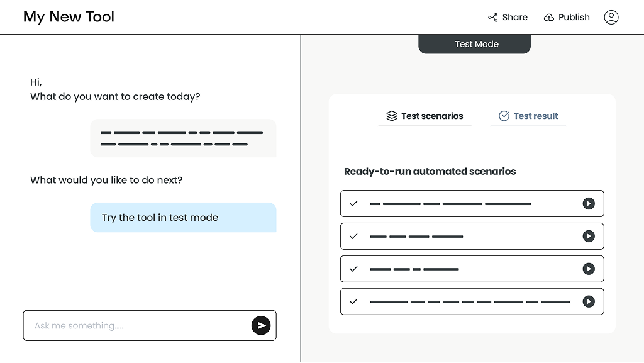Viewport: 644px width, 363px height.
Task: Run the second scenario using its play control
Action: pos(589,236)
